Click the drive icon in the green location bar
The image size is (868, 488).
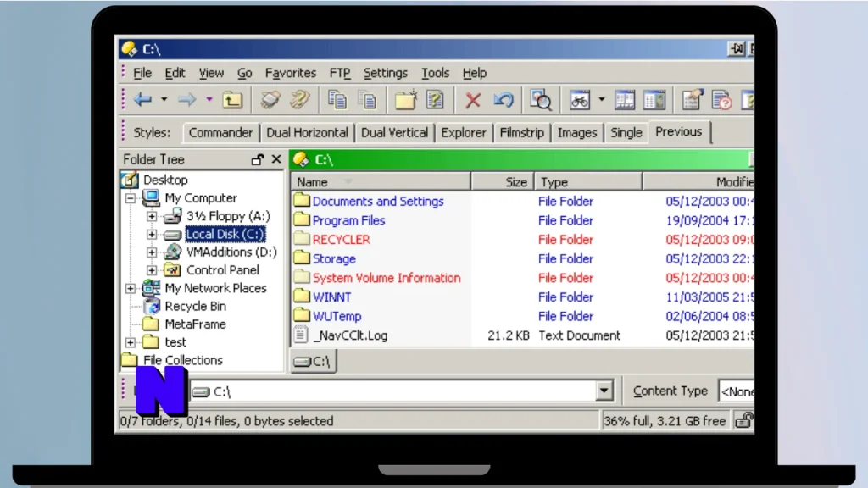pyautogui.click(x=301, y=159)
